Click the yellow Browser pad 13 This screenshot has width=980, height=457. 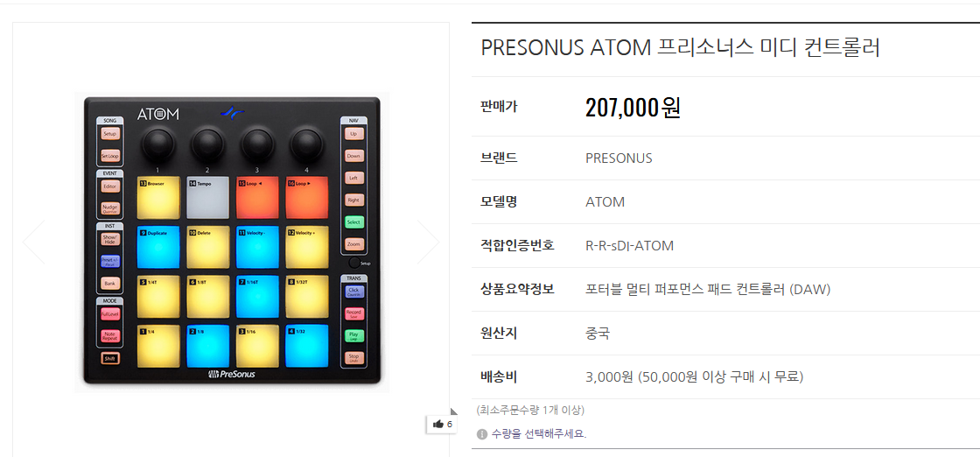click(158, 199)
